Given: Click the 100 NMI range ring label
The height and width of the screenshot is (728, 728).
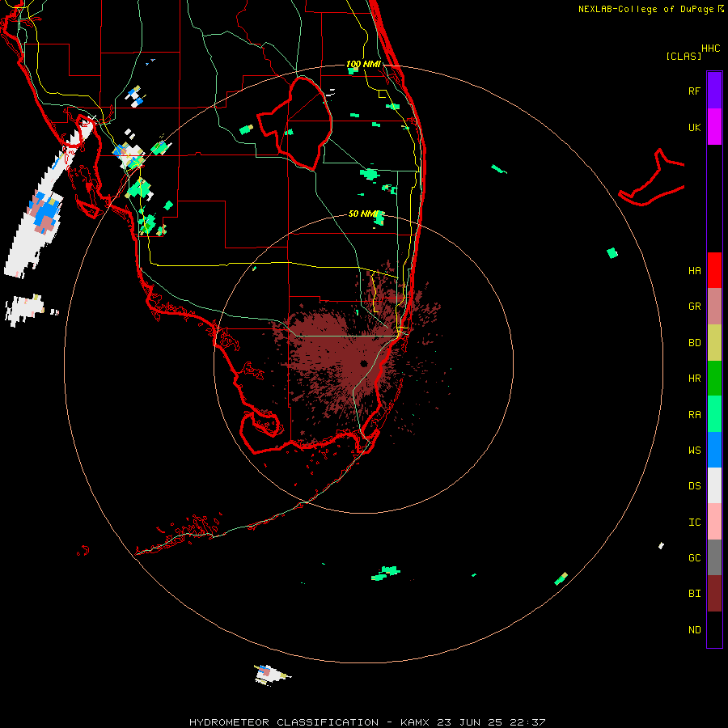Looking at the screenshot, I should coord(363,64).
